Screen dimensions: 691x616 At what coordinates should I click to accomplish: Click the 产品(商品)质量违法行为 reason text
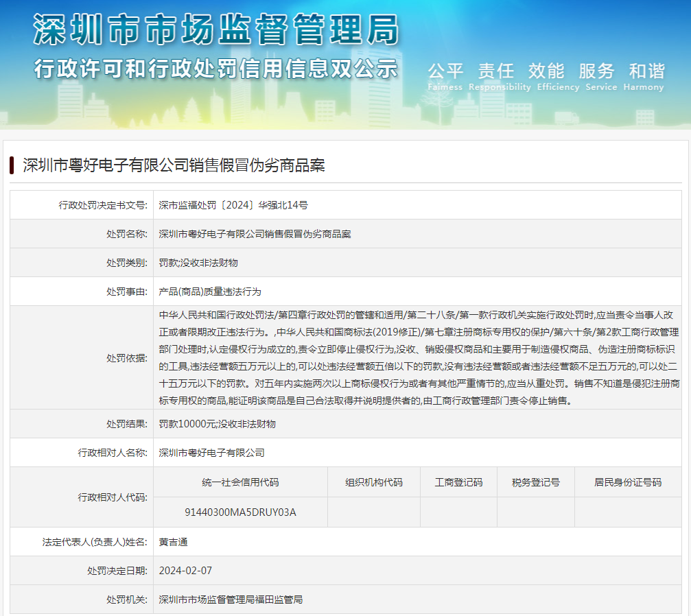210,292
